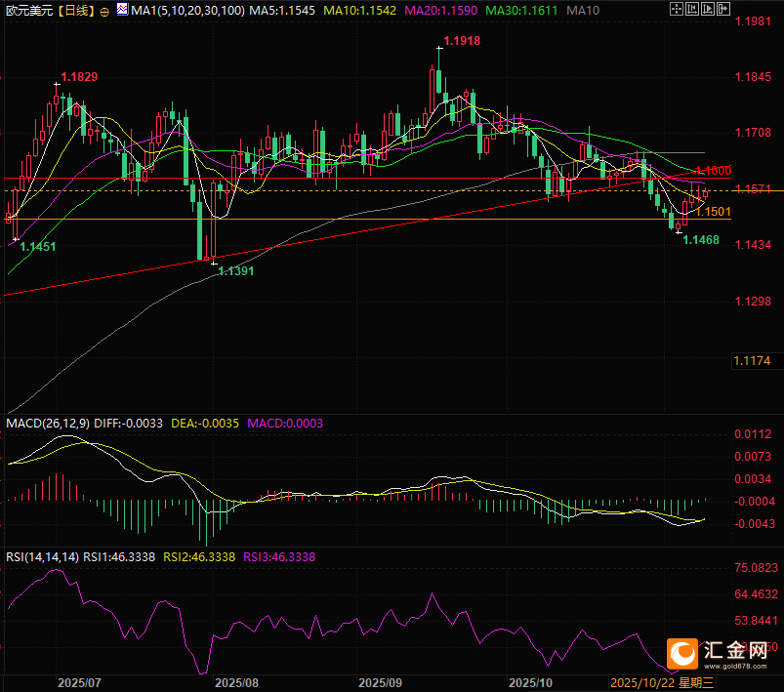The image size is (784, 692).
Task: Click the 2025/08 marker on time axis
Action: click(x=235, y=682)
